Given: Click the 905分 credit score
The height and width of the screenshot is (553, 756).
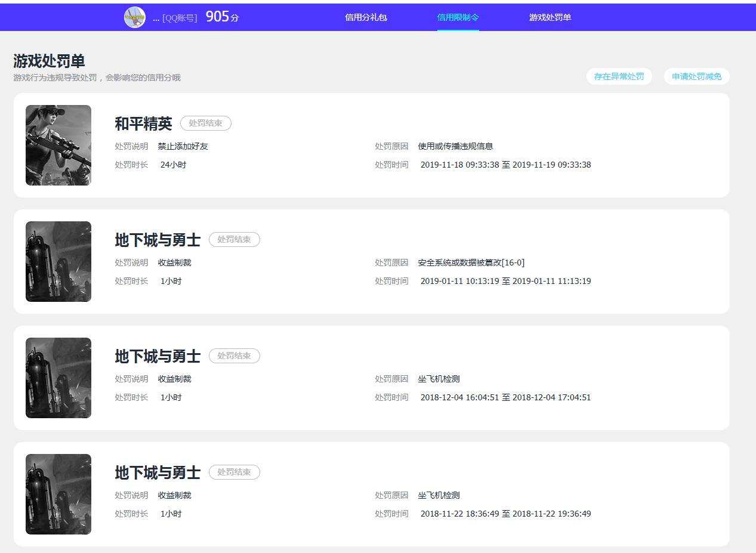Looking at the screenshot, I should pyautogui.click(x=222, y=17).
